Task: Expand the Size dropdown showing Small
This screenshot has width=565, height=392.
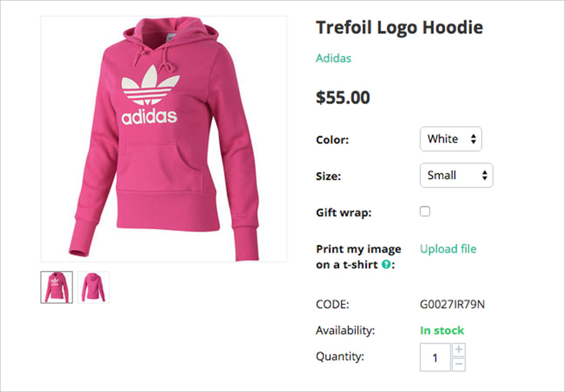Action: (x=457, y=176)
